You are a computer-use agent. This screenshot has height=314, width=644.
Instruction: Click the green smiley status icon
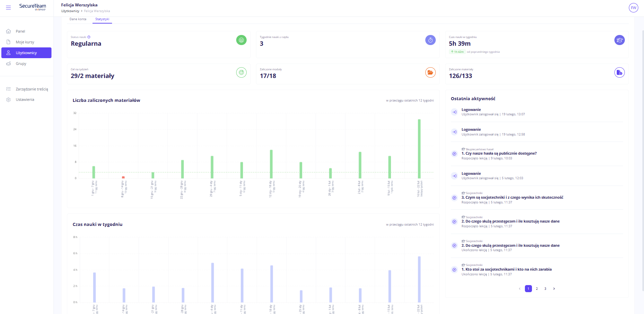241,40
